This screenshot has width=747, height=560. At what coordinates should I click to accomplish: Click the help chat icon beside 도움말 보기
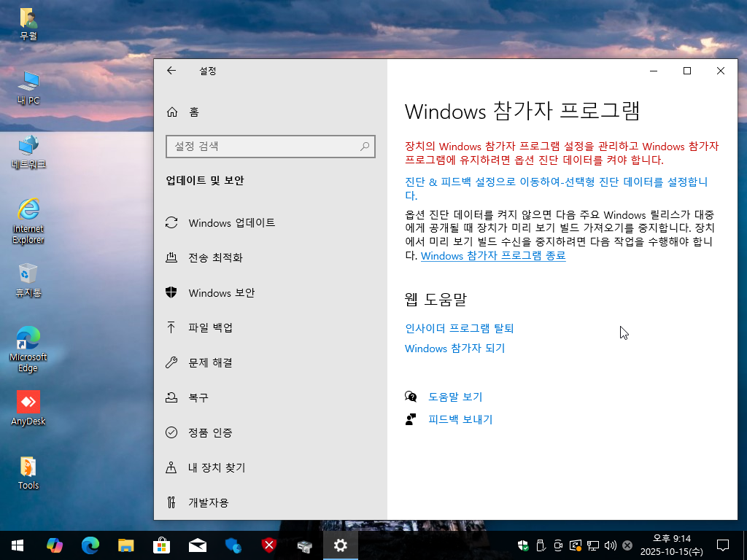411,397
